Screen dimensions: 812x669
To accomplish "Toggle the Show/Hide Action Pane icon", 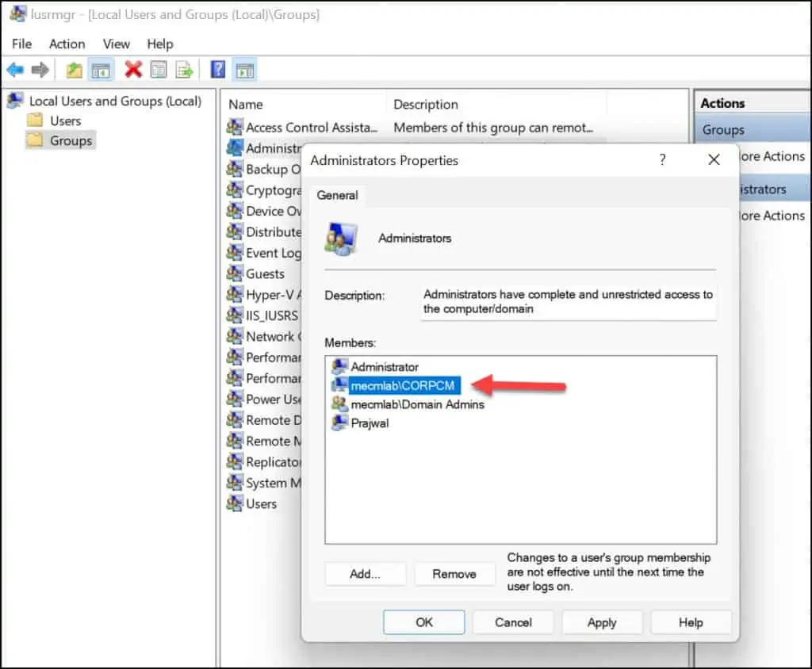I will (x=244, y=71).
